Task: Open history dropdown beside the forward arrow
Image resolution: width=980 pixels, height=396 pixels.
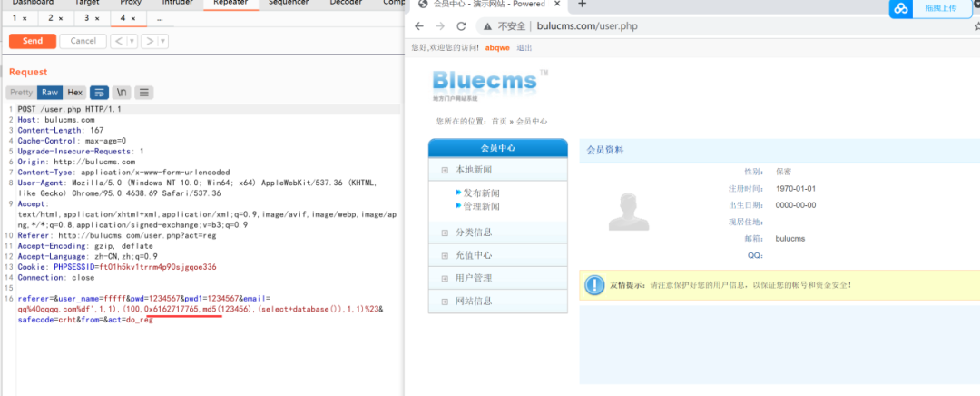Action: (x=162, y=41)
